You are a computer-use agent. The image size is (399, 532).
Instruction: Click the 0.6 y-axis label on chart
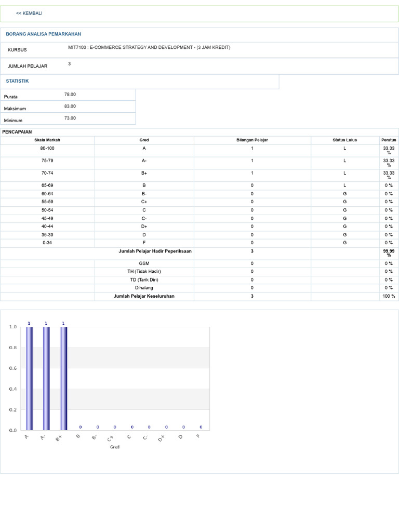[13, 368]
